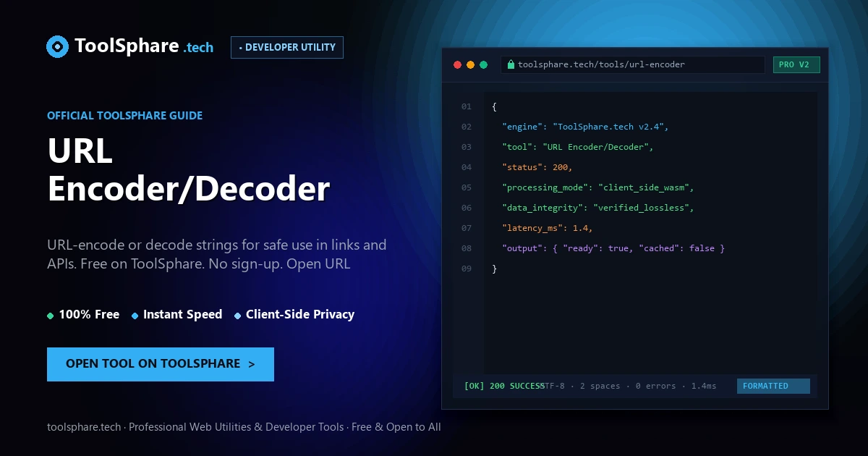The height and width of the screenshot is (456, 868).
Task: Click the Client-Side Privacy feature text
Action: pyautogui.click(x=300, y=314)
